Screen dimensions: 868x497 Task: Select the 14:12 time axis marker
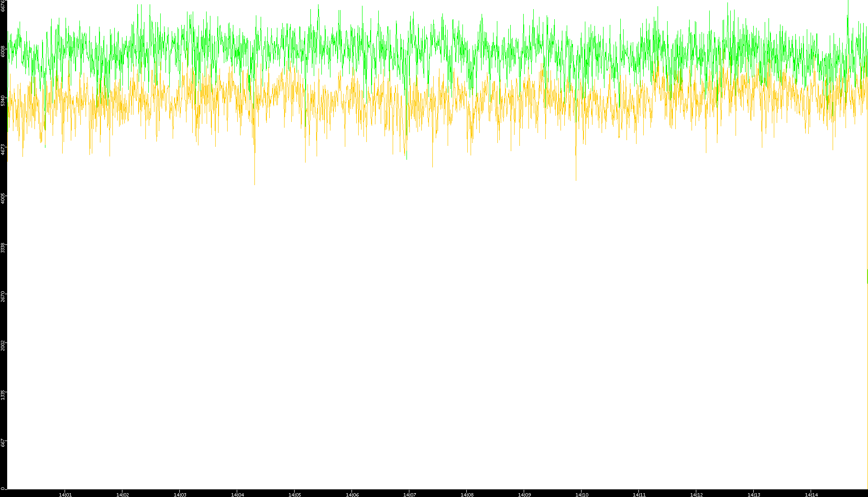point(696,494)
